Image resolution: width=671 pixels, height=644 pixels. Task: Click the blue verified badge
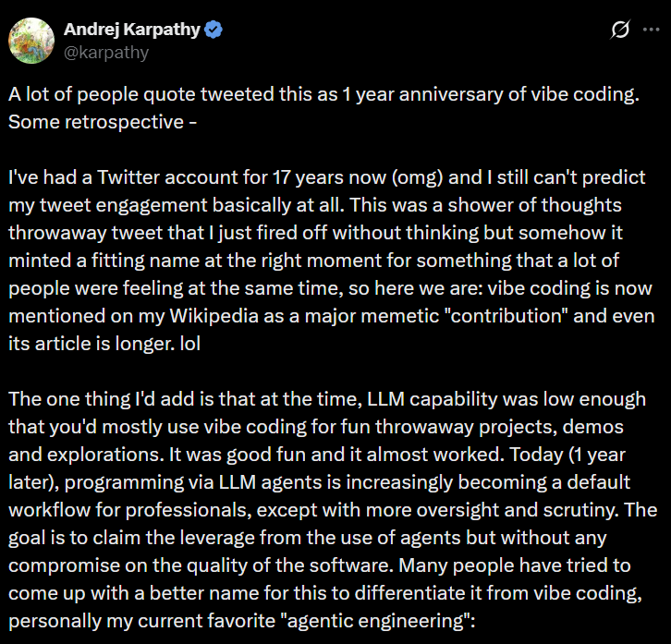tap(213, 30)
